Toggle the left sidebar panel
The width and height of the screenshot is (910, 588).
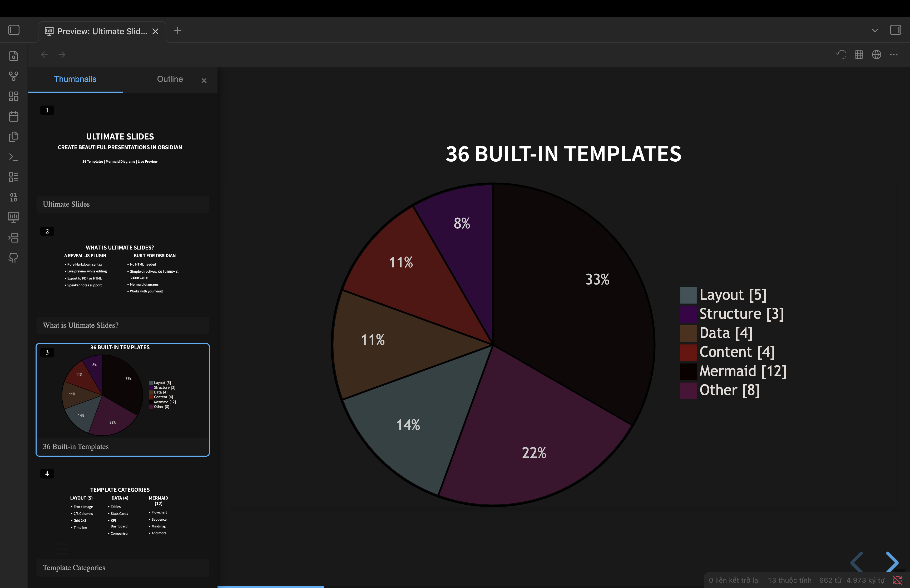click(x=14, y=30)
